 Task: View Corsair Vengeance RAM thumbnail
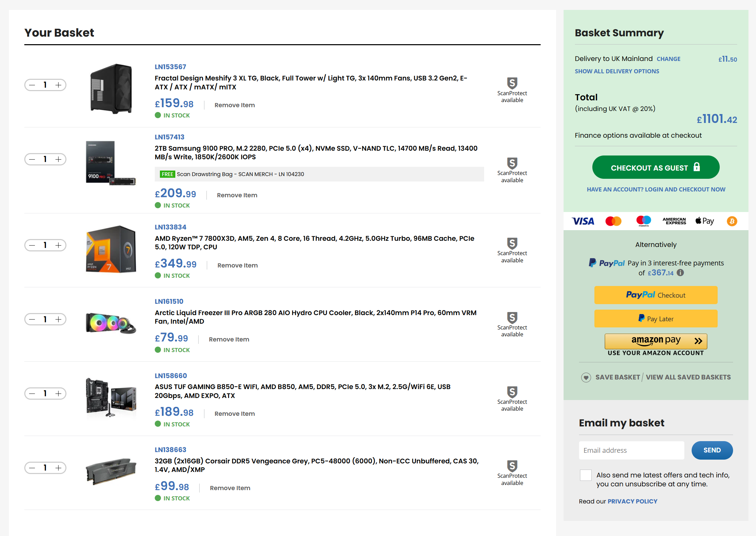pos(111,471)
